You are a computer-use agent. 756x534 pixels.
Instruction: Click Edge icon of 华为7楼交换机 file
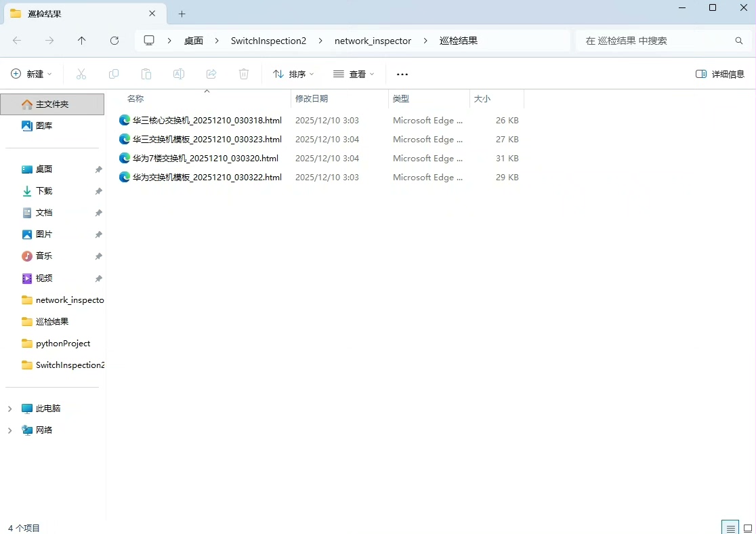tap(125, 158)
